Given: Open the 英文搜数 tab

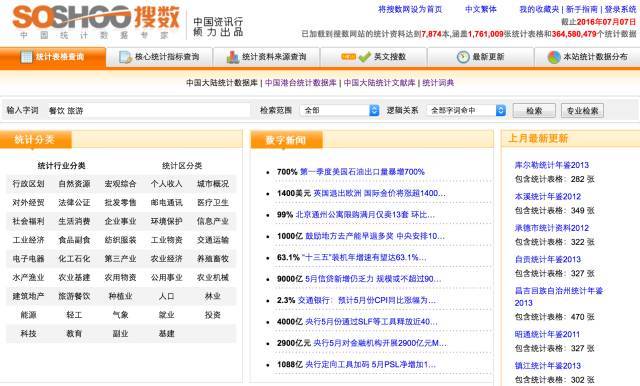Looking at the screenshot, I should 373,57.
